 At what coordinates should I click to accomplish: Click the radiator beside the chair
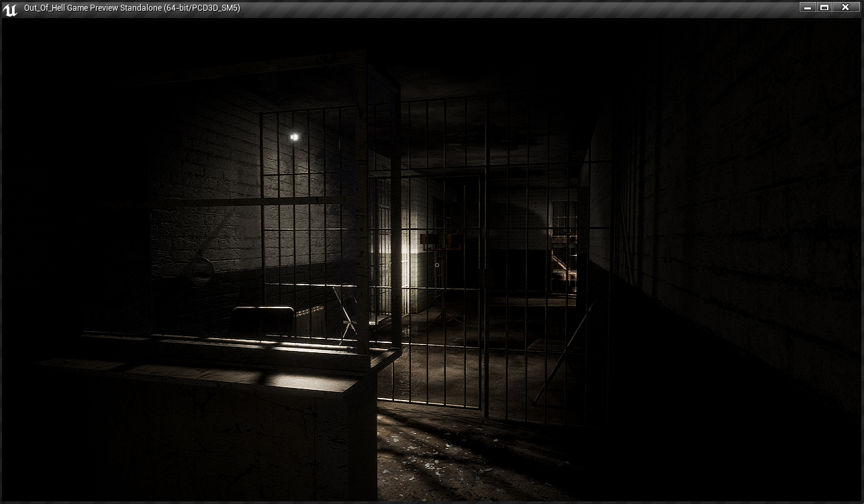click(311, 320)
